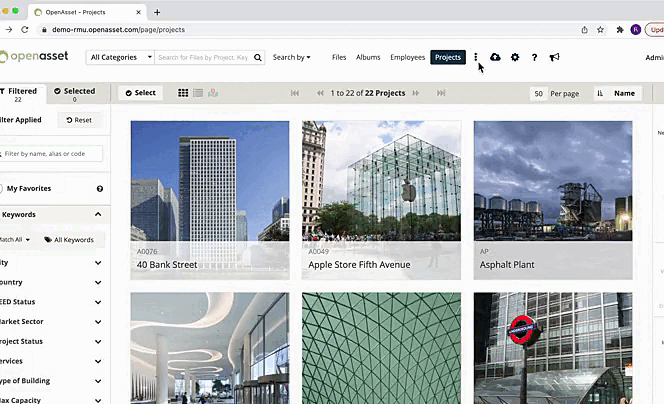Screen dimensions: 664x404
Task: Open a new browser tab
Action: tap(157, 12)
